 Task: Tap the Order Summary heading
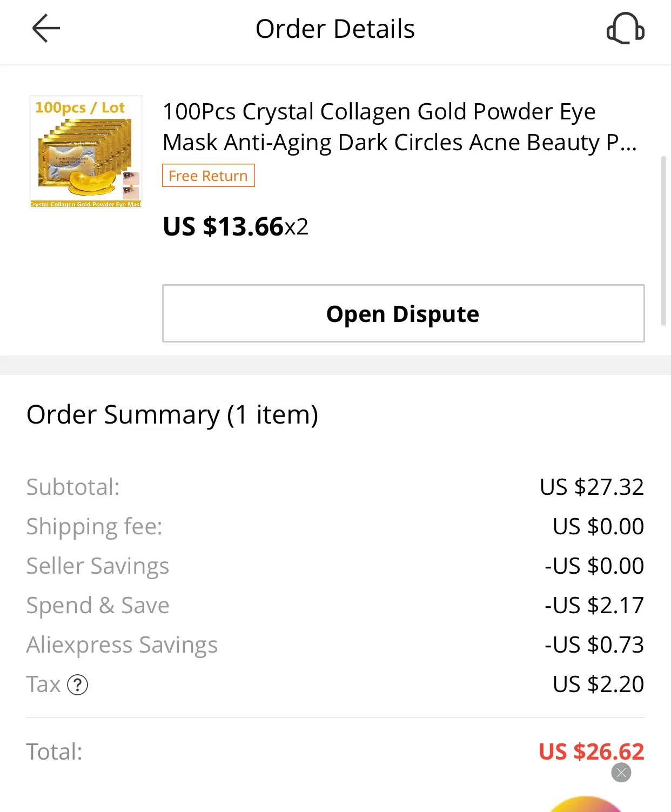[x=172, y=415]
